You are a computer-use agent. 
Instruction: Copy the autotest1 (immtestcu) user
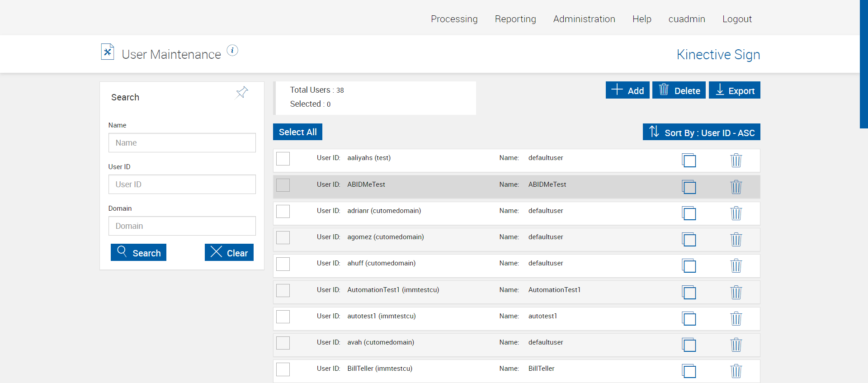click(x=689, y=318)
